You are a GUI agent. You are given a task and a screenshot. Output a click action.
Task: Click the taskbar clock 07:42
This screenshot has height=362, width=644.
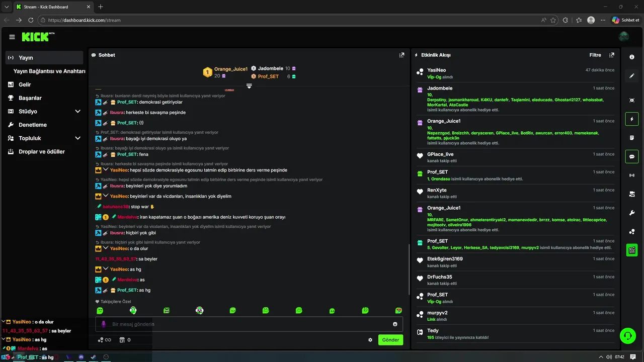coord(619,357)
